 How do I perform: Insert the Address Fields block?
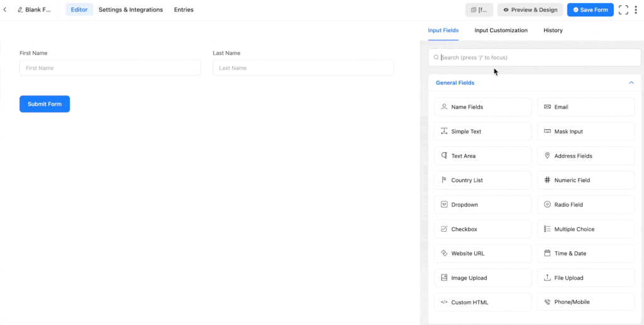pyautogui.click(x=586, y=156)
